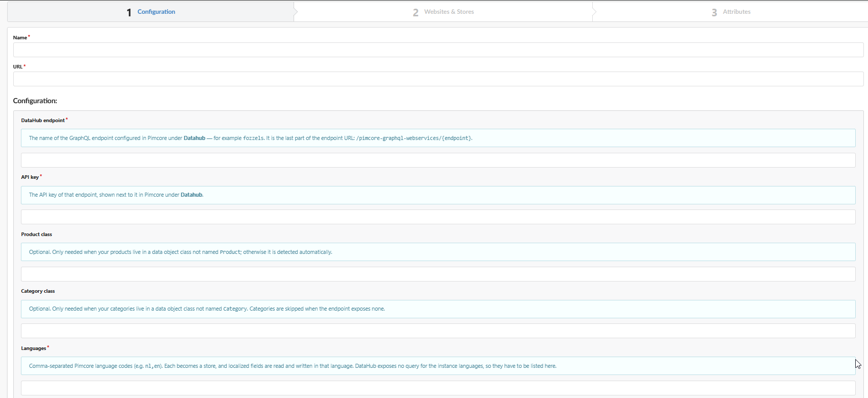Click the Category class input field
The image size is (868, 398).
[438, 331]
